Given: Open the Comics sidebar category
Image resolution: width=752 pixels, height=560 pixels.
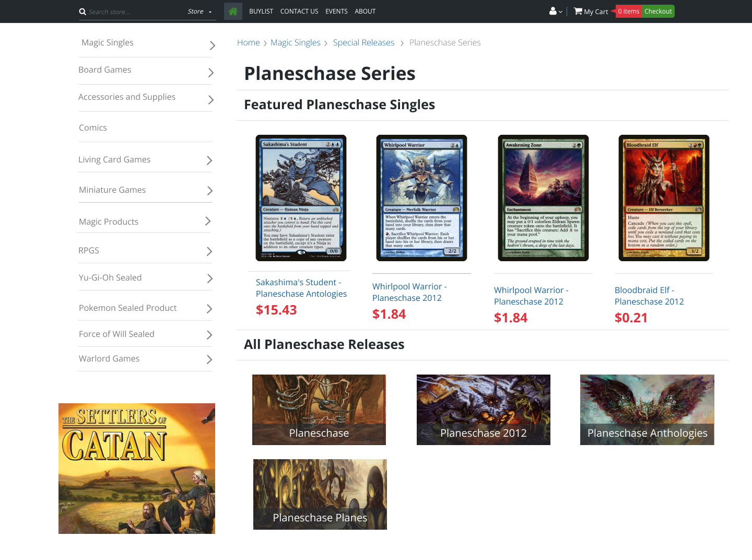Looking at the screenshot, I should point(93,128).
